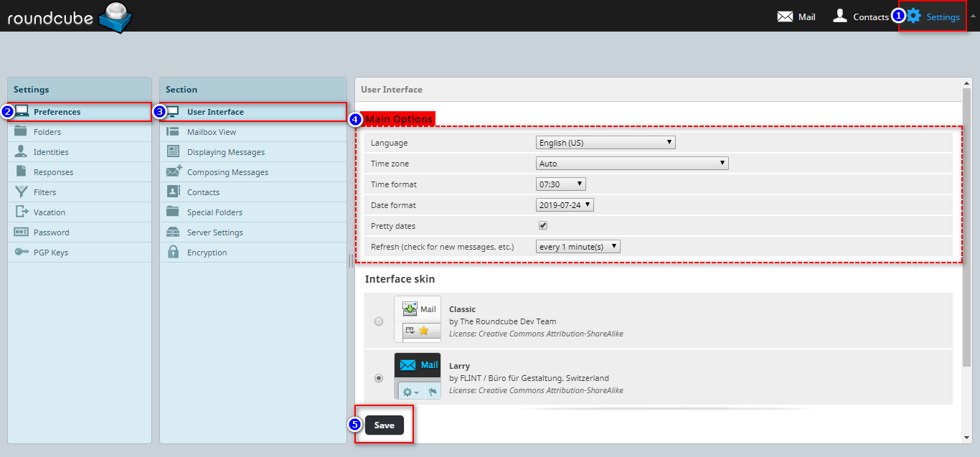
Task: Toggle the Pretty dates checkbox
Action: click(543, 226)
